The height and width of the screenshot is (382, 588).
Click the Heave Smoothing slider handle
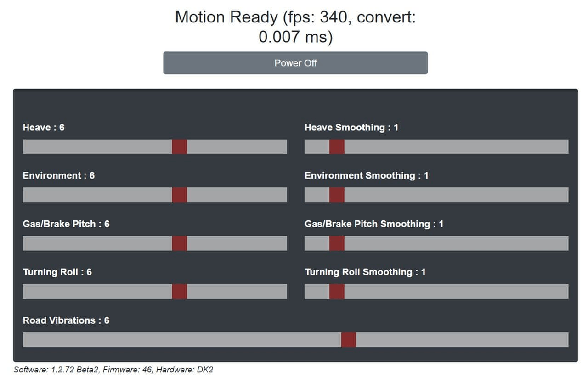pyautogui.click(x=337, y=147)
